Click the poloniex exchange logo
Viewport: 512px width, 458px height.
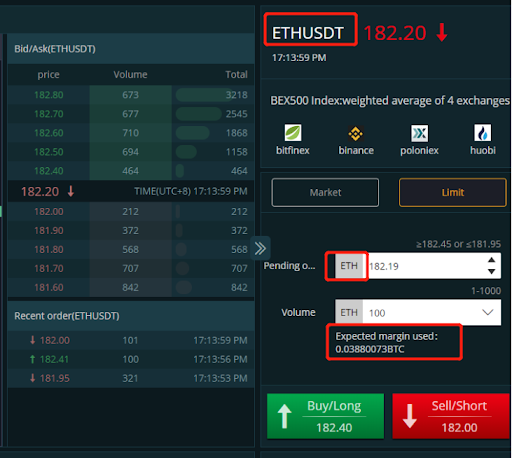(x=419, y=133)
